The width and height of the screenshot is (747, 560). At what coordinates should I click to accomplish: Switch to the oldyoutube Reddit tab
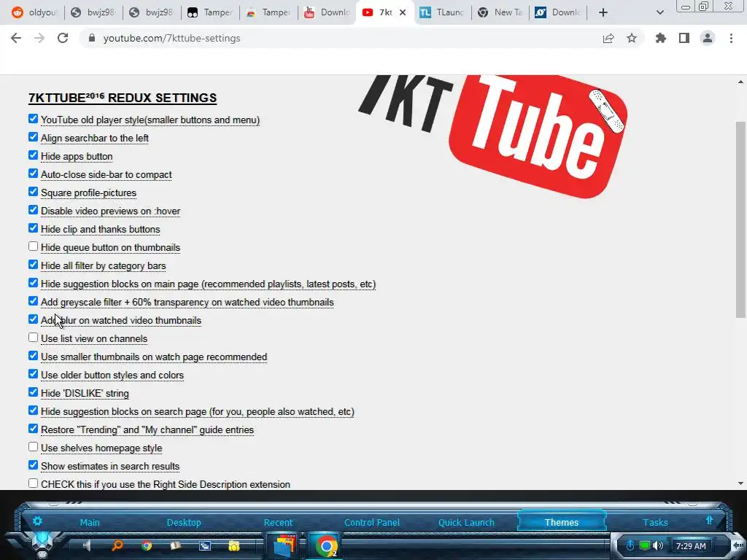point(34,12)
